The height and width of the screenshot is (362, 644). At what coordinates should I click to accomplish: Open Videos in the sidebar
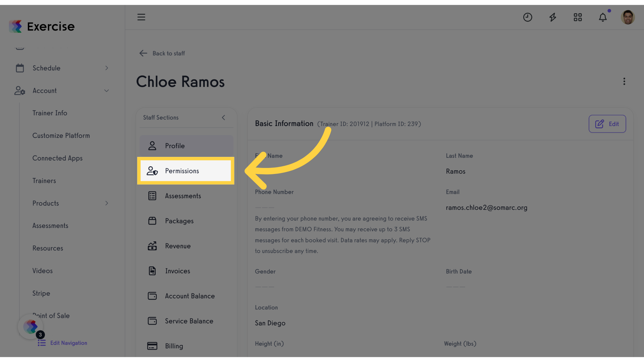[x=43, y=271]
